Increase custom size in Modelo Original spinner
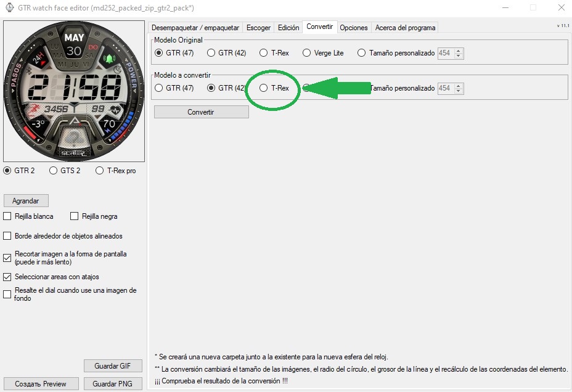The width and height of the screenshot is (572, 392). click(x=459, y=51)
